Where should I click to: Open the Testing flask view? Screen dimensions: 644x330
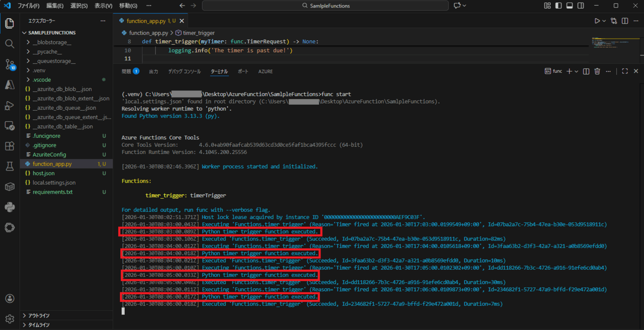pos(10,166)
